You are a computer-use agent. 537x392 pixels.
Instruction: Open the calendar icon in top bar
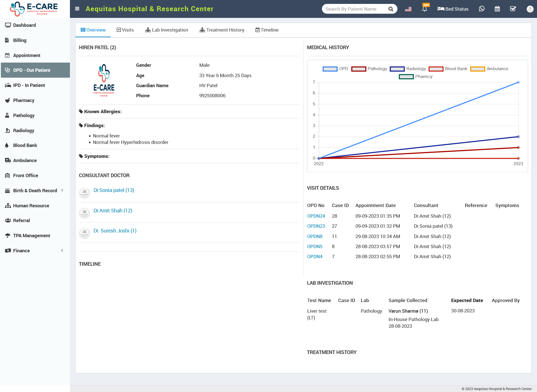click(x=497, y=9)
